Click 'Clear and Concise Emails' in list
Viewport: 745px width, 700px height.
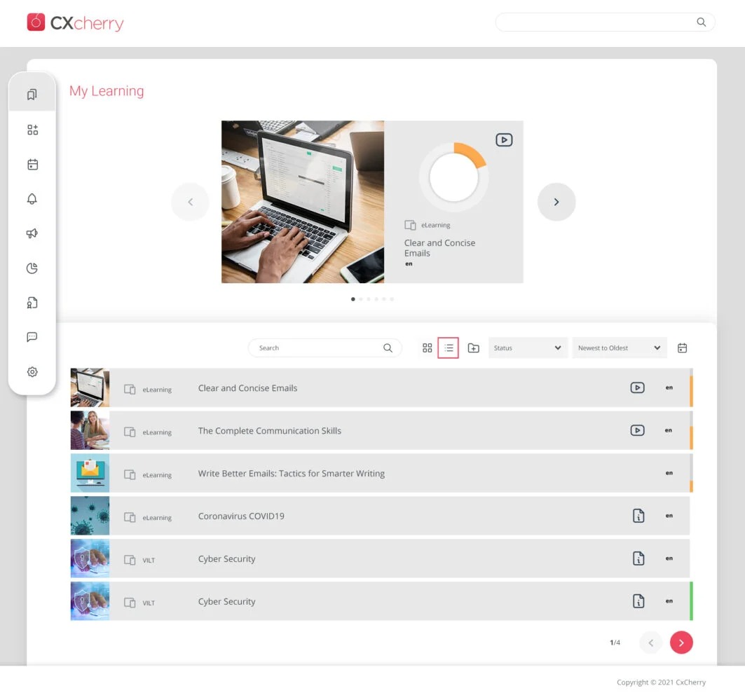coord(247,388)
